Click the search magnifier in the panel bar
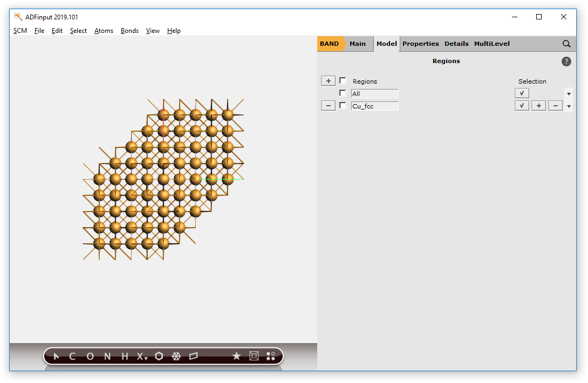 566,44
